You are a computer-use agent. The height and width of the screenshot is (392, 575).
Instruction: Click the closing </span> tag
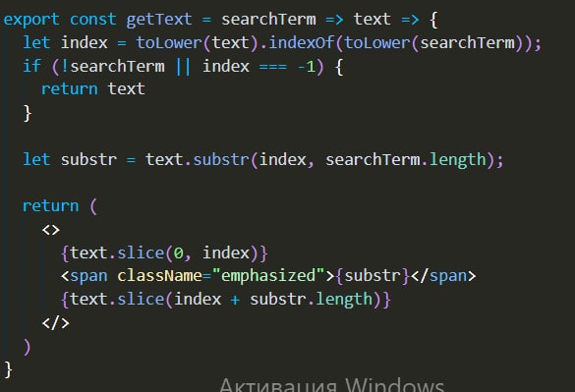(x=443, y=276)
